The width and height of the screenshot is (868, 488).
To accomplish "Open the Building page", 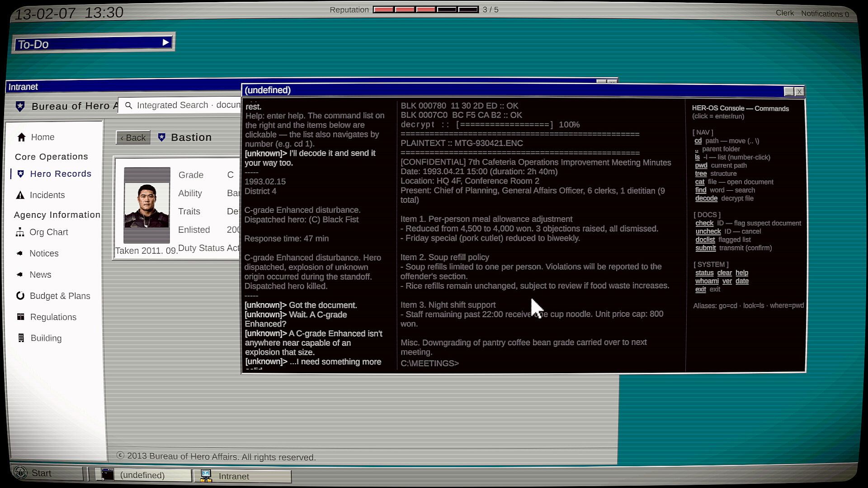I will point(46,338).
